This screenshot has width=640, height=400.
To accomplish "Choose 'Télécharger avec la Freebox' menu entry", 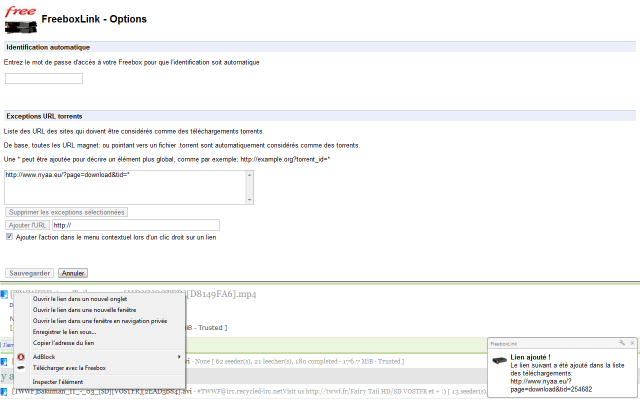I will click(69, 367).
